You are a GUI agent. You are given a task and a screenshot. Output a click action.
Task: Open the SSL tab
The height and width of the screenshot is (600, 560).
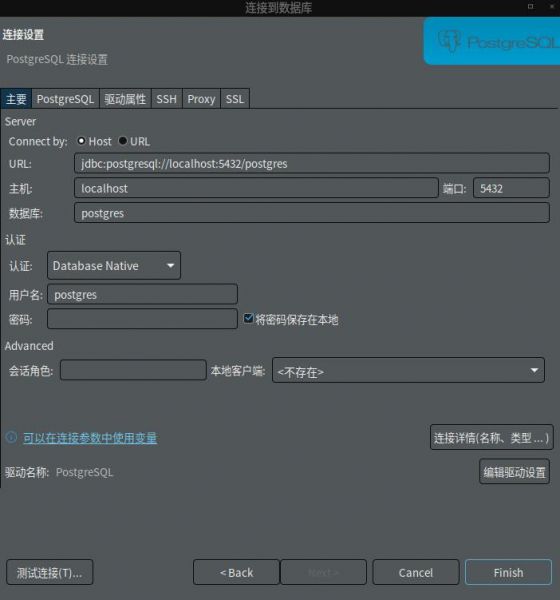pos(235,99)
